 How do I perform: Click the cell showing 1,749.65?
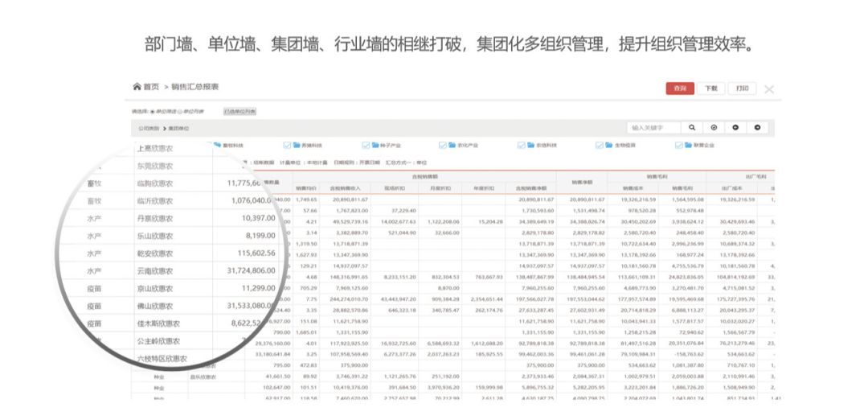tap(306, 199)
